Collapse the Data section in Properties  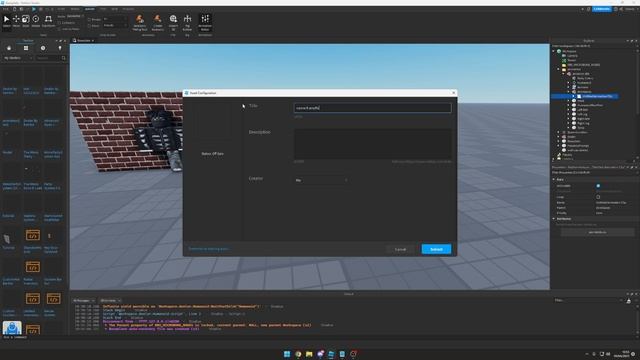[554, 179]
